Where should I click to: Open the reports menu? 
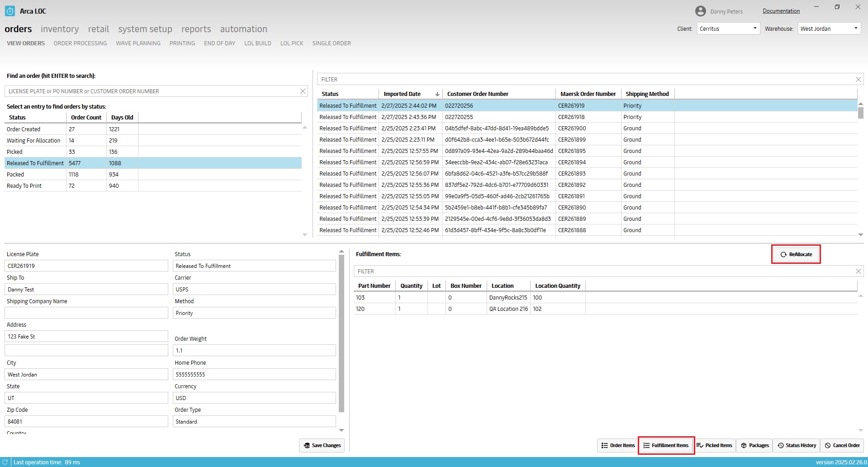click(196, 29)
